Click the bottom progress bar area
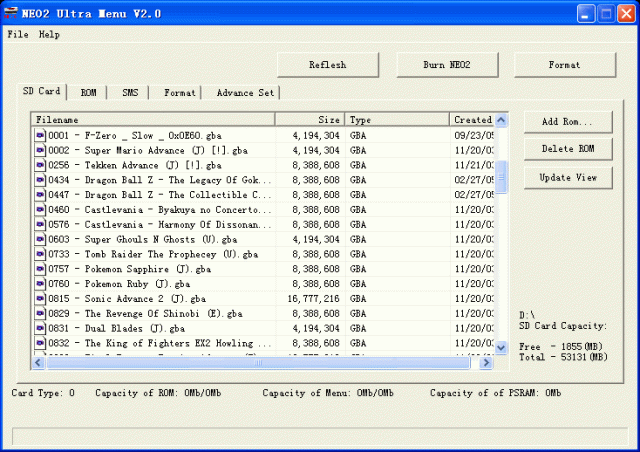 point(320,436)
